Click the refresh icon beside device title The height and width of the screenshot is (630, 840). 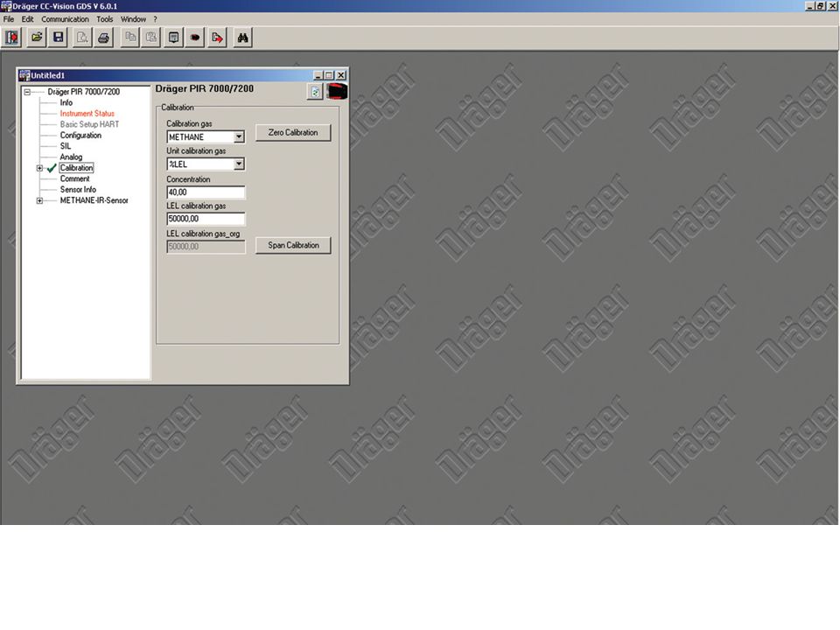315,92
